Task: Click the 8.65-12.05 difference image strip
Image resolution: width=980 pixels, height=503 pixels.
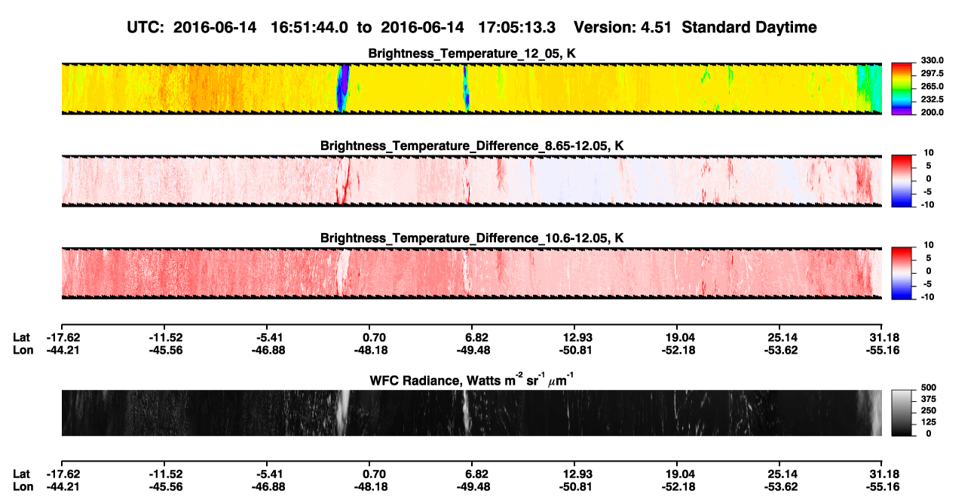Action: (471, 180)
